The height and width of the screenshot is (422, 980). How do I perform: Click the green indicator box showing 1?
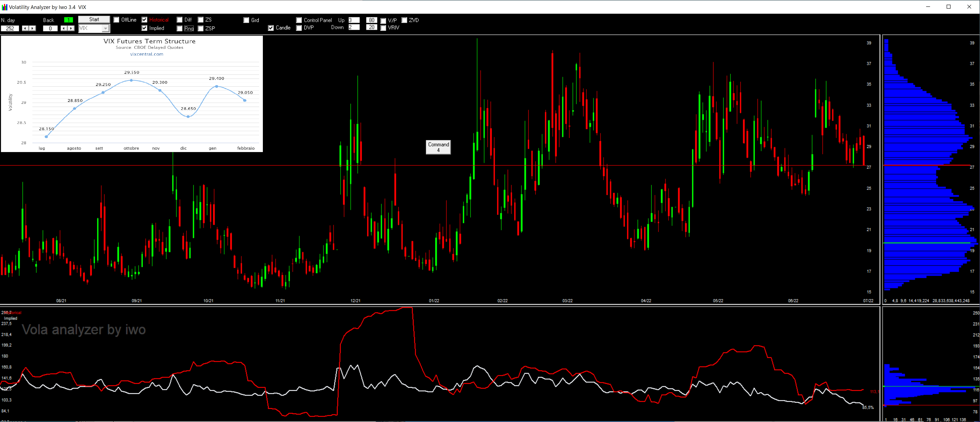coord(68,20)
